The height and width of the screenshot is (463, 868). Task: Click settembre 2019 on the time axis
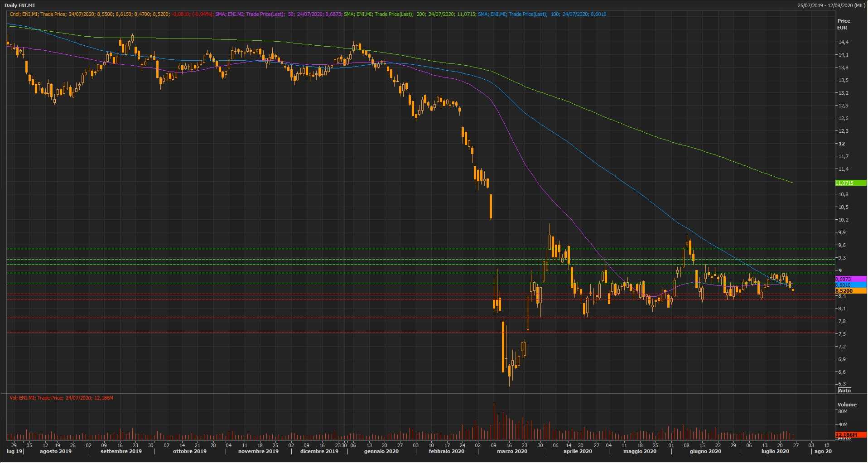point(121,451)
